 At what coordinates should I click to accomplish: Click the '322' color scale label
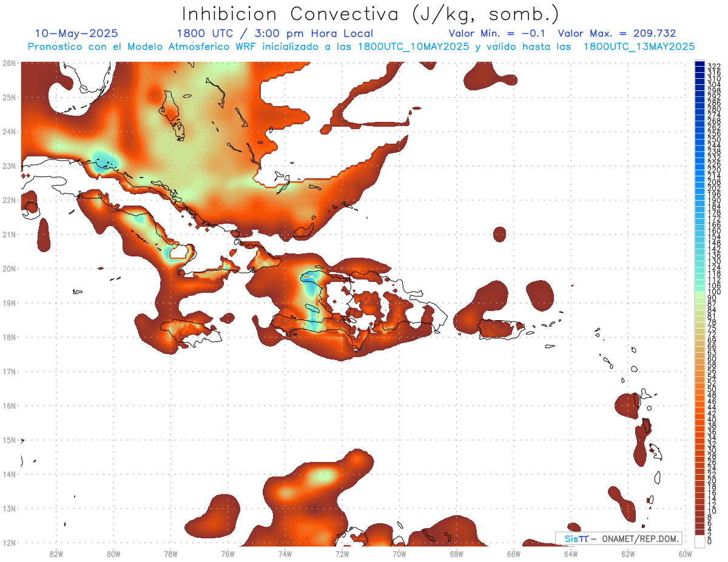pyautogui.click(x=714, y=66)
